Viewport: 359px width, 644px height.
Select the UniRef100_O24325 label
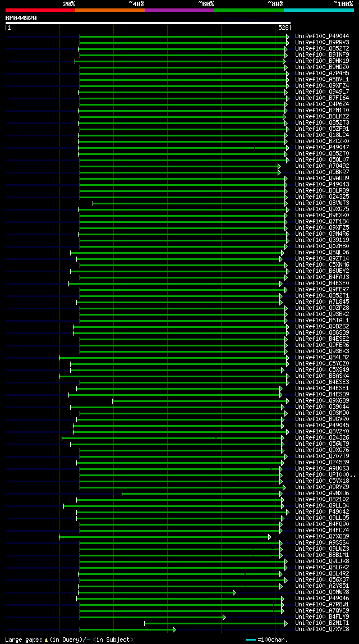pos(322,197)
